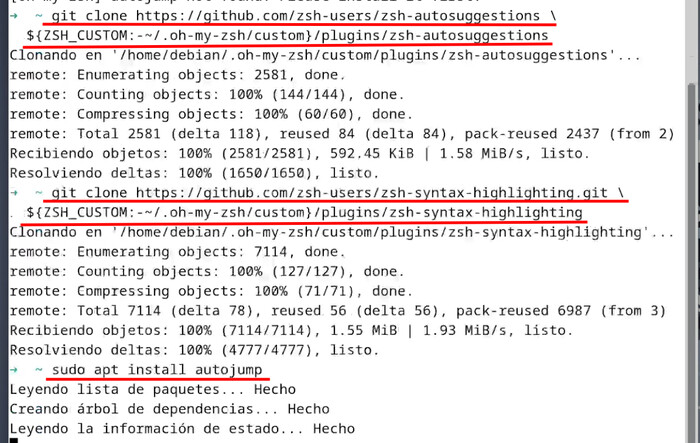
Task: Click the 'sudo apt install autojump' command text
Action: point(157,370)
